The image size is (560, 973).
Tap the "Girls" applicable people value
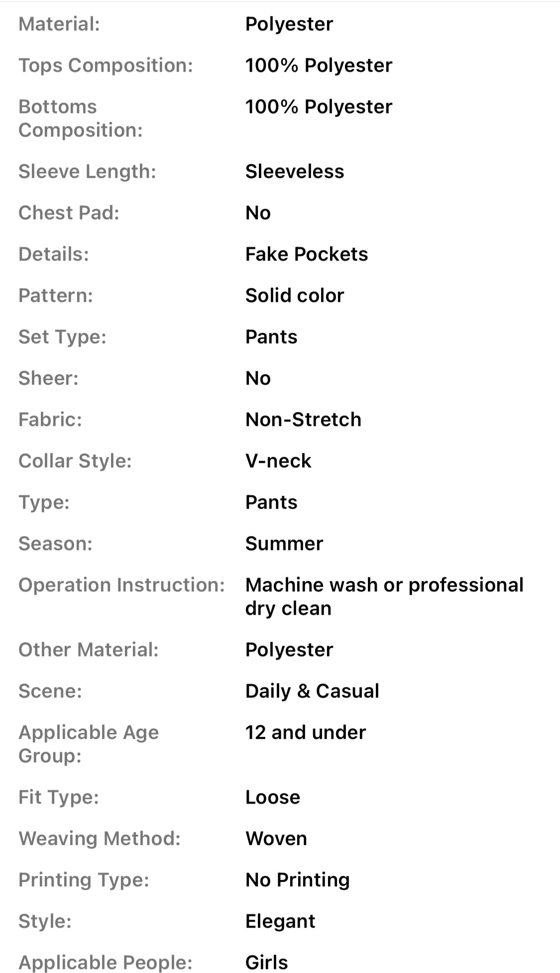coord(266,963)
